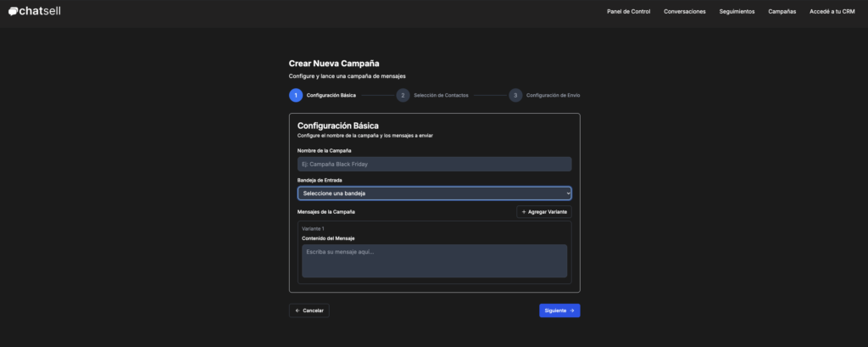This screenshot has width=868, height=347.
Task: Open Seguimientos section
Action: pyautogui.click(x=737, y=12)
